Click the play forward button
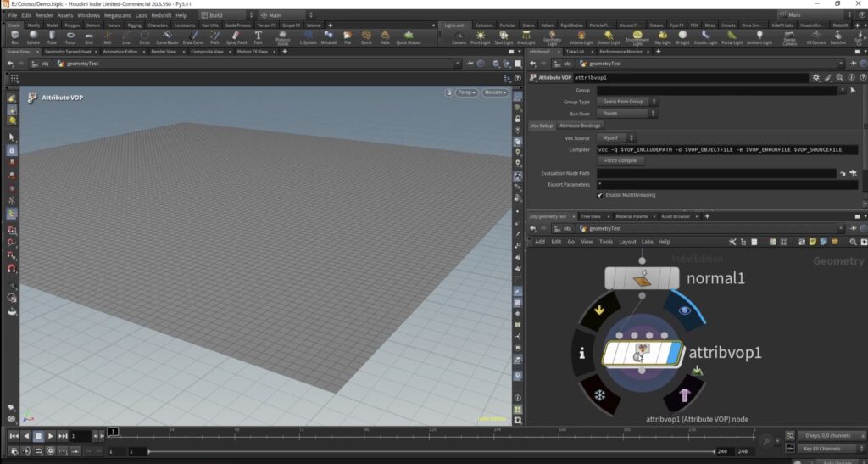This screenshot has height=464, width=868. pos(51,435)
